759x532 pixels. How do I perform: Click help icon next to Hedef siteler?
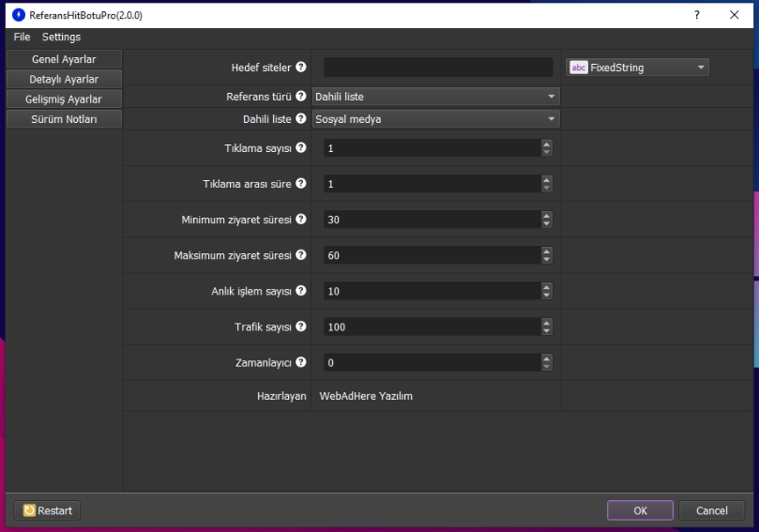pos(301,68)
